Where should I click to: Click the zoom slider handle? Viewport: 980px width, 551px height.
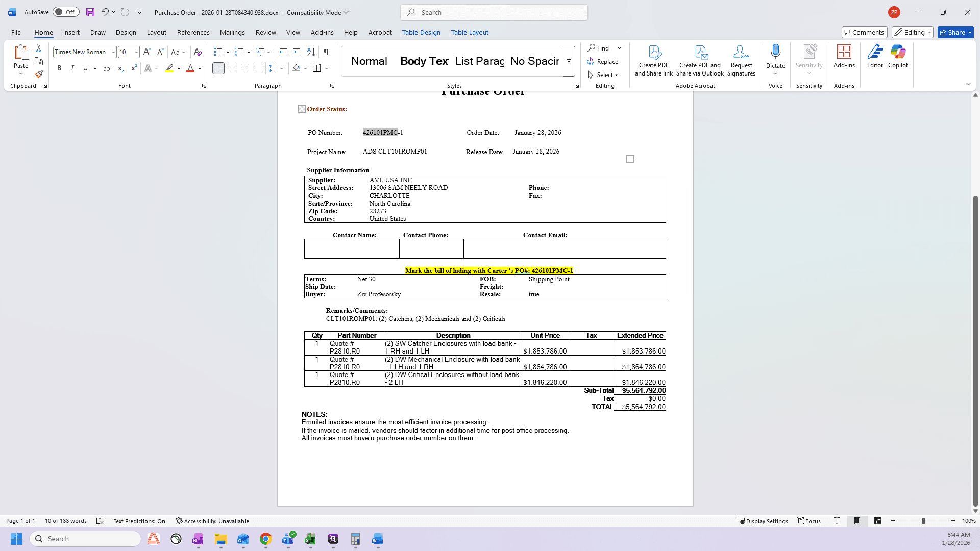[x=923, y=521]
